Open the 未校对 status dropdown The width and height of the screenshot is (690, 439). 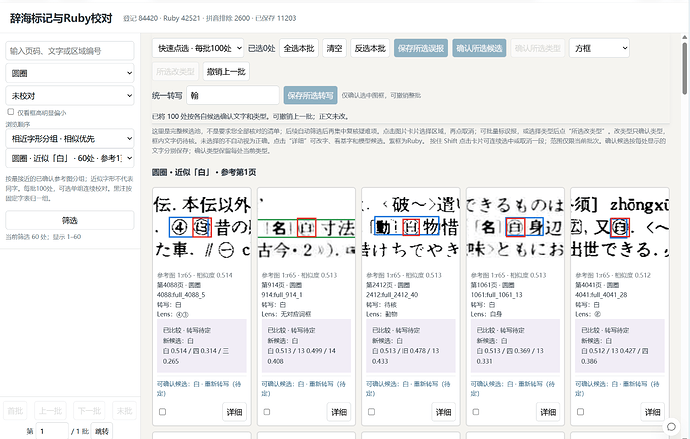[x=70, y=95]
